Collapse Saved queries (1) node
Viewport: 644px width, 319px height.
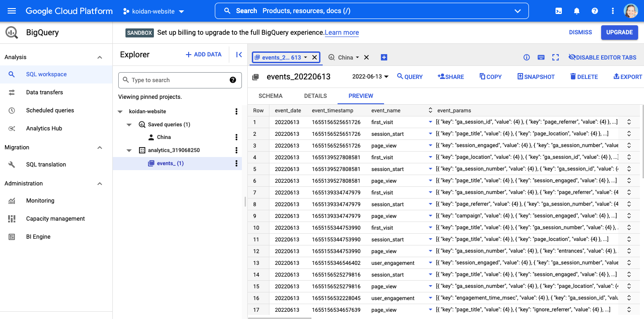pos(129,125)
